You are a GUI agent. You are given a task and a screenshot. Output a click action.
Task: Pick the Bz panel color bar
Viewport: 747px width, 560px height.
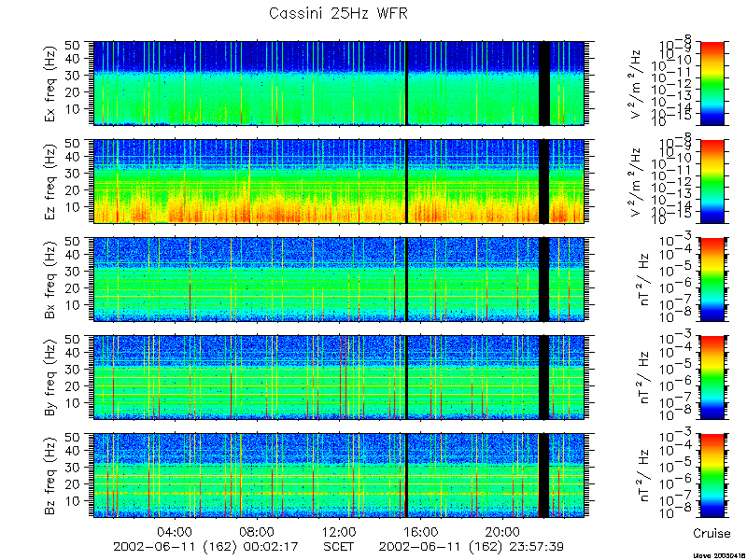(712, 476)
